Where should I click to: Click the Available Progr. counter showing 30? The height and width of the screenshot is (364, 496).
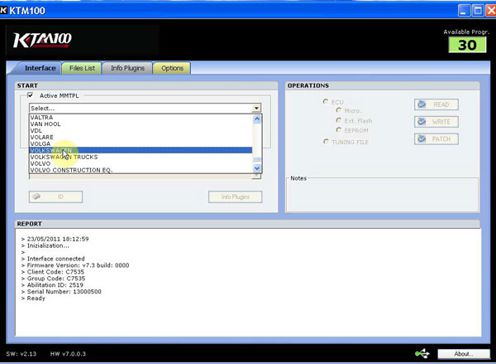(x=467, y=45)
